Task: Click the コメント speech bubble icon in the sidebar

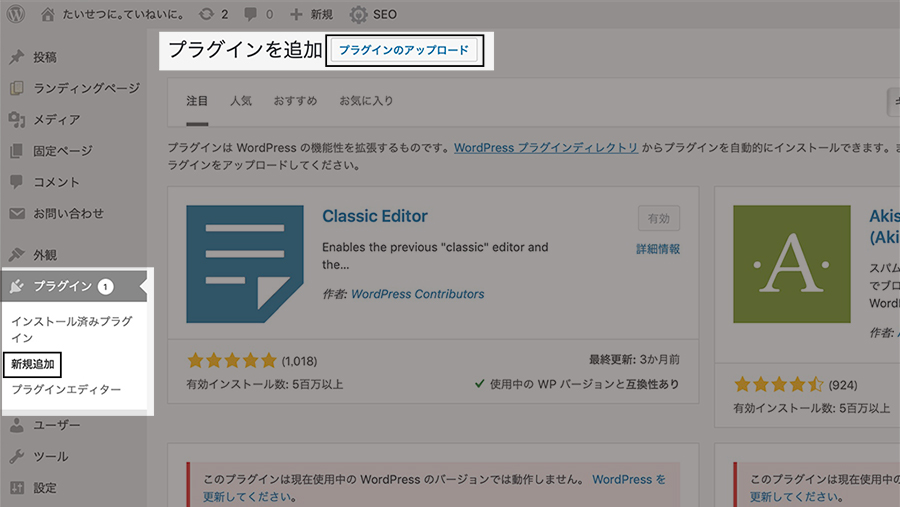Action: click(x=17, y=182)
